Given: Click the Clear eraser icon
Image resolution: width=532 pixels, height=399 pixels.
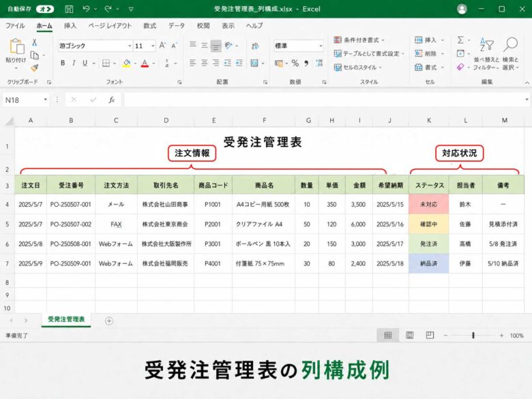Looking at the screenshot, I should (460, 67).
